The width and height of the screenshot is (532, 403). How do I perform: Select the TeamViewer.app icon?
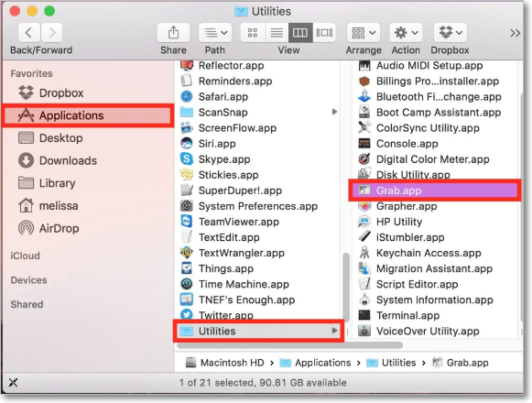pos(186,222)
